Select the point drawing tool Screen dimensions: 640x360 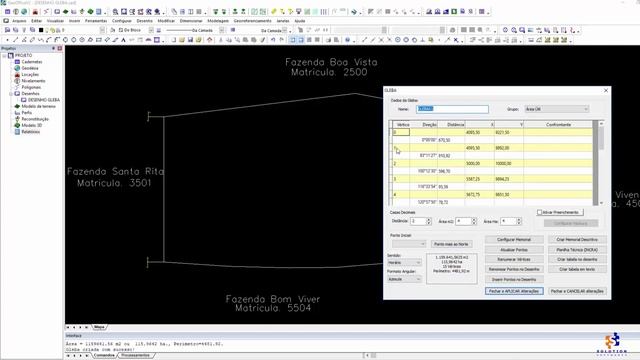(7, 40)
